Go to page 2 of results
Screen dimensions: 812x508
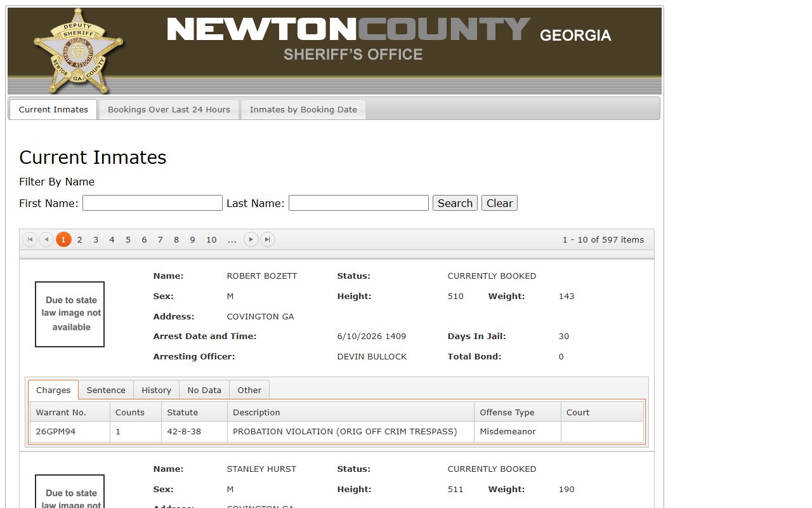click(x=79, y=239)
